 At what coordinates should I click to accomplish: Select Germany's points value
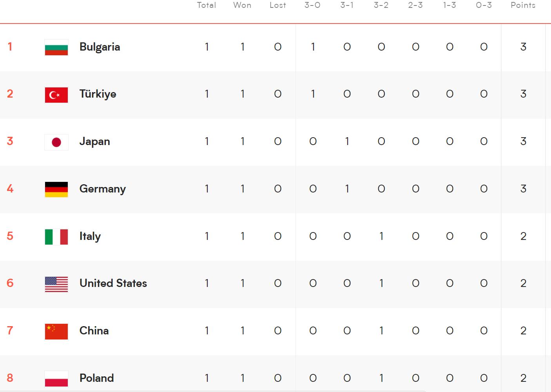tap(523, 189)
